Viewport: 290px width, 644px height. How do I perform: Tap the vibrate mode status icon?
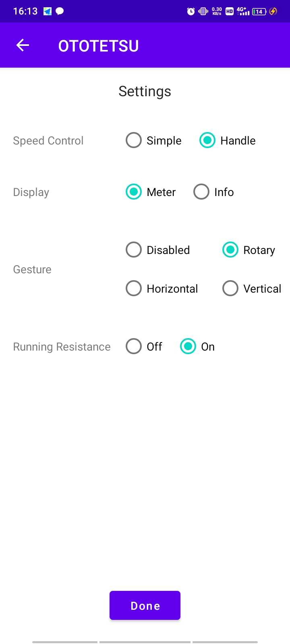point(203,11)
